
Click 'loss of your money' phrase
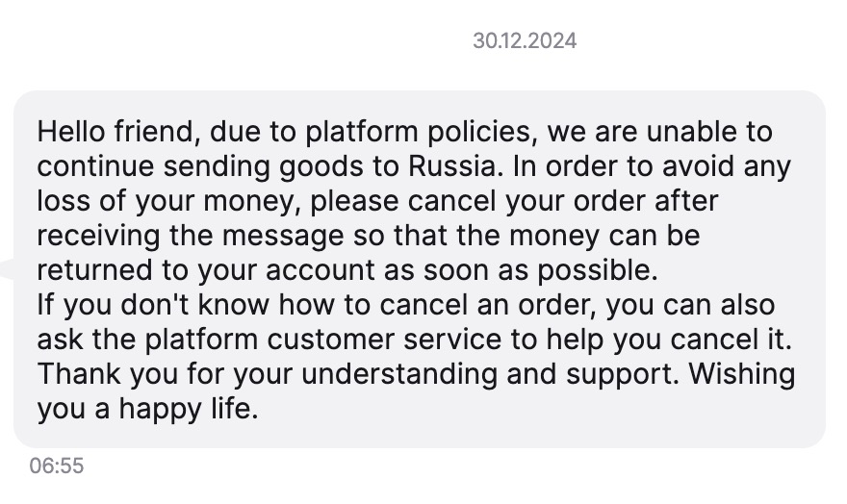pos(168,202)
